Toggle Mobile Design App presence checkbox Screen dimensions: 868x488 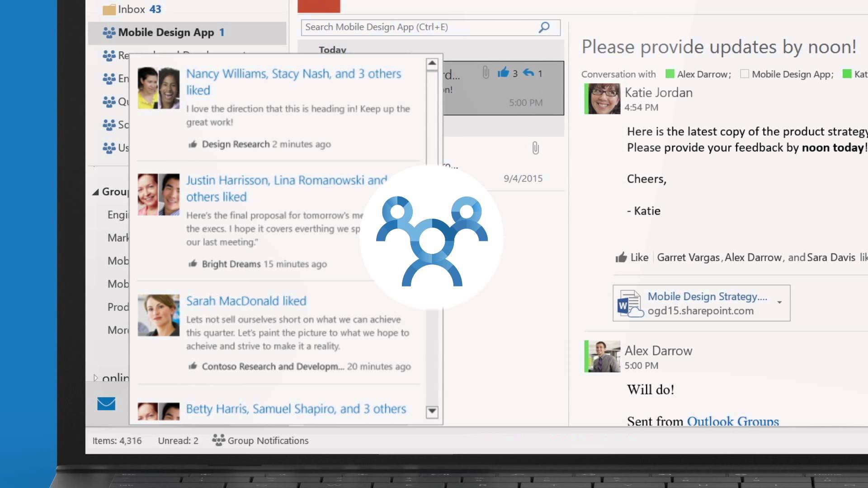pyautogui.click(x=745, y=74)
